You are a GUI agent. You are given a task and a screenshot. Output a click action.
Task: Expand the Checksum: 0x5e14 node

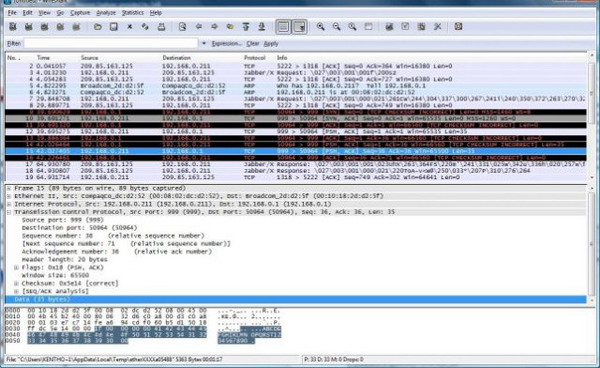pyautogui.click(x=16, y=283)
